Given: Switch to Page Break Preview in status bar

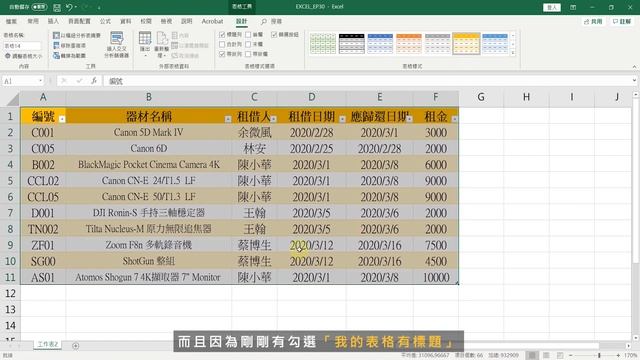Looking at the screenshot, I should [560, 356].
